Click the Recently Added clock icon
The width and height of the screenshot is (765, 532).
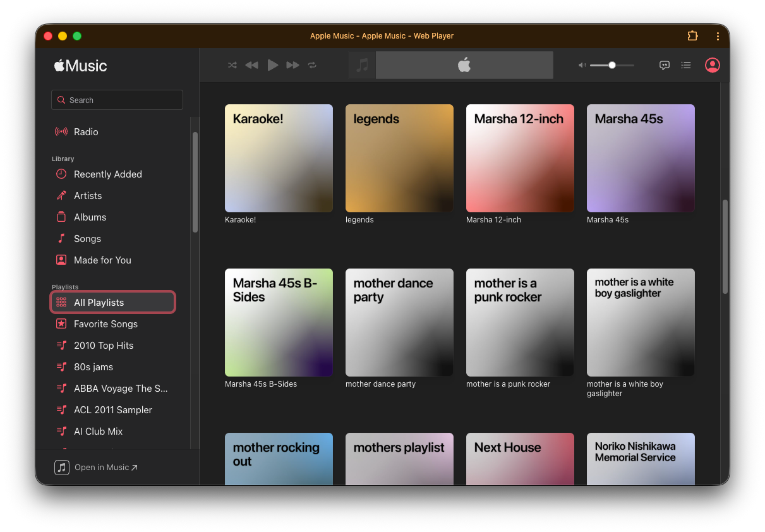(61, 174)
